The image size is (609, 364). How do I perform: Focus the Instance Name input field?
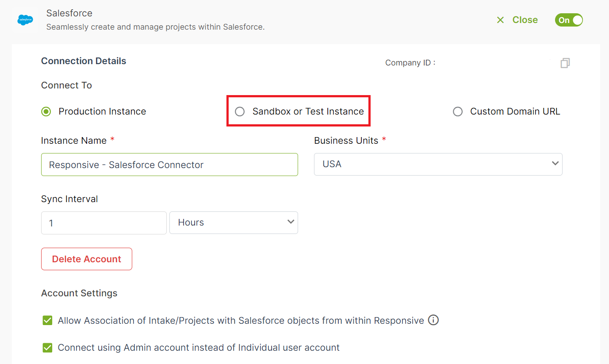pos(169,165)
